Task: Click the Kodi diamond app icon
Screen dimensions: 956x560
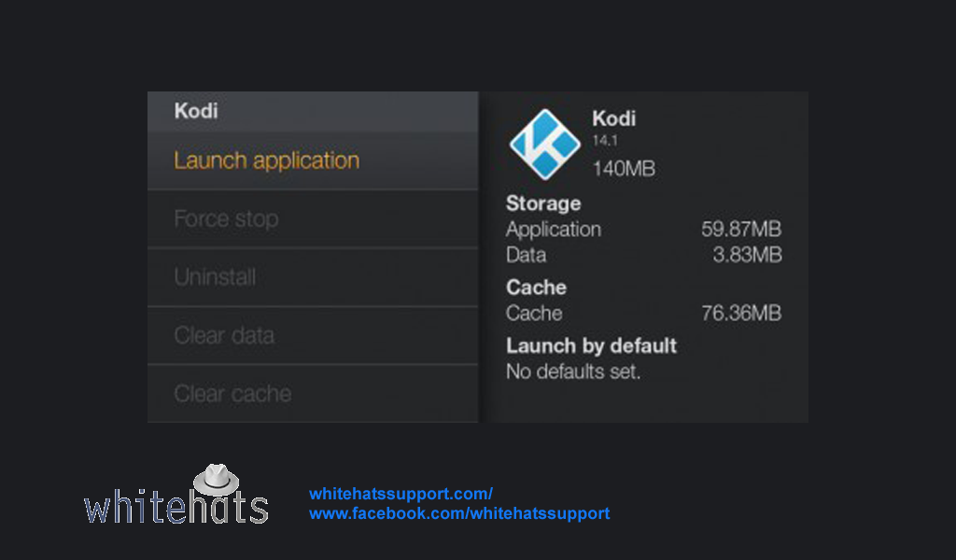Action: point(544,145)
